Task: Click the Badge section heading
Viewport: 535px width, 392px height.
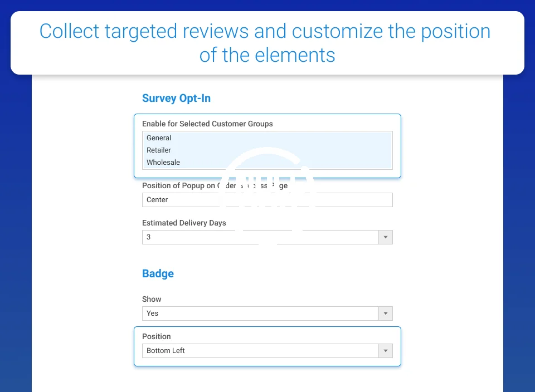Action: coord(158,273)
